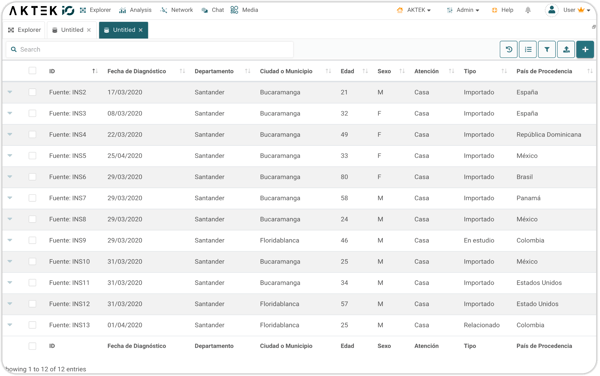Click the add new record plus button

click(x=585, y=49)
